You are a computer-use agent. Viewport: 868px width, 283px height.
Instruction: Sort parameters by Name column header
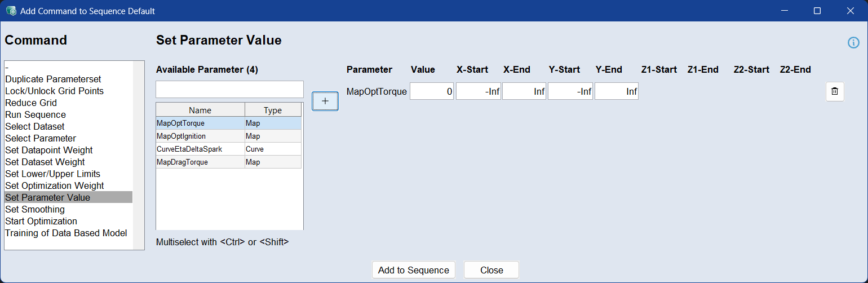click(x=200, y=110)
